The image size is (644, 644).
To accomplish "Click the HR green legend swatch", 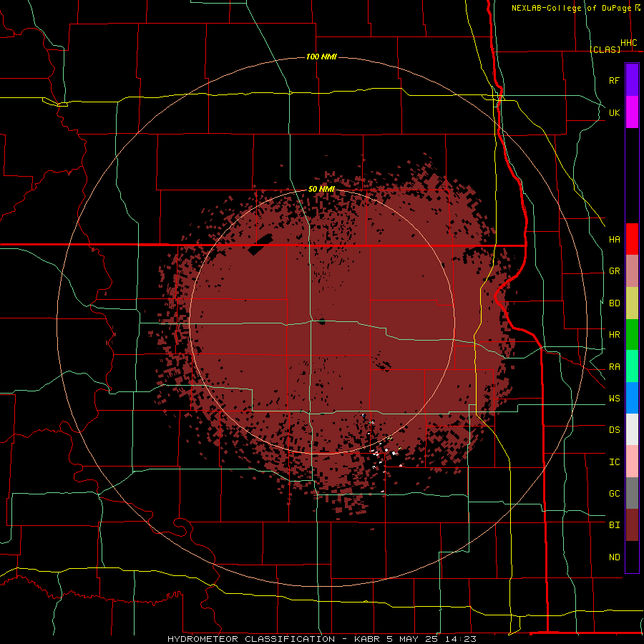I will 632,334.
